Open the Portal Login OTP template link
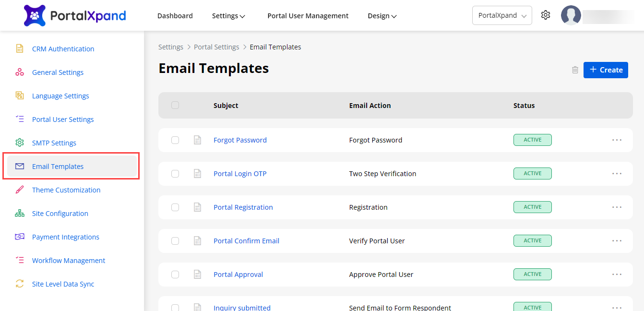Viewport: 644px width, 311px height. [240, 174]
